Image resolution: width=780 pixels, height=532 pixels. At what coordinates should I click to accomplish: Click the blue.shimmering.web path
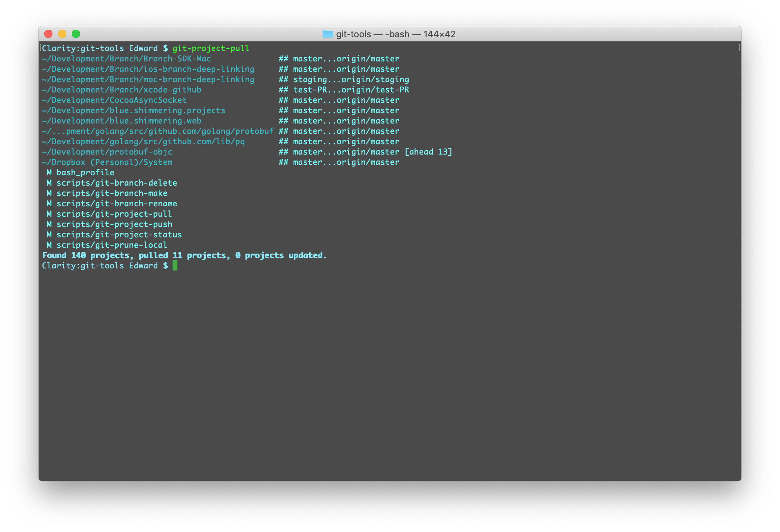[121, 121]
